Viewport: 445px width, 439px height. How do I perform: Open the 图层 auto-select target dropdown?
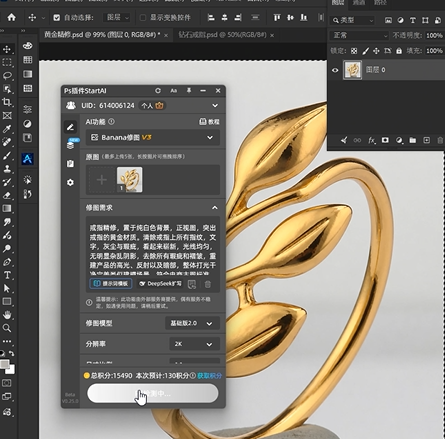[117, 18]
